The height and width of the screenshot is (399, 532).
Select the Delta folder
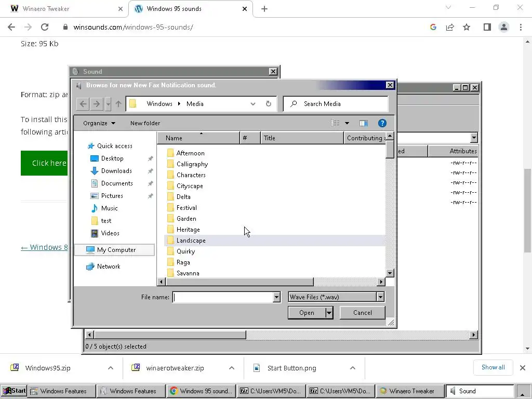pyautogui.click(x=183, y=197)
